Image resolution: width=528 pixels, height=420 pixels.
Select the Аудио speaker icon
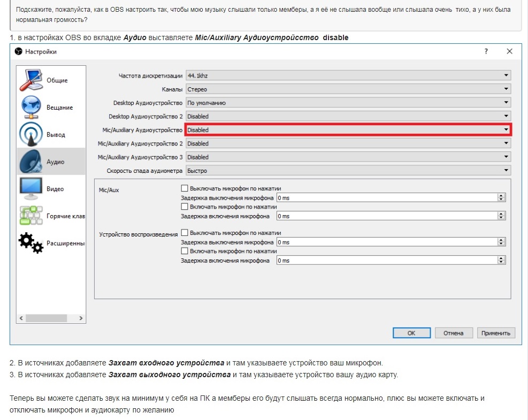click(x=32, y=162)
